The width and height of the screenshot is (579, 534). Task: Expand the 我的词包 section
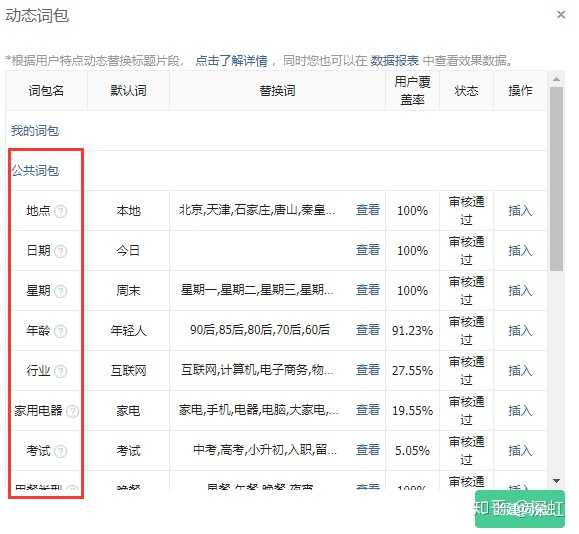[35, 130]
